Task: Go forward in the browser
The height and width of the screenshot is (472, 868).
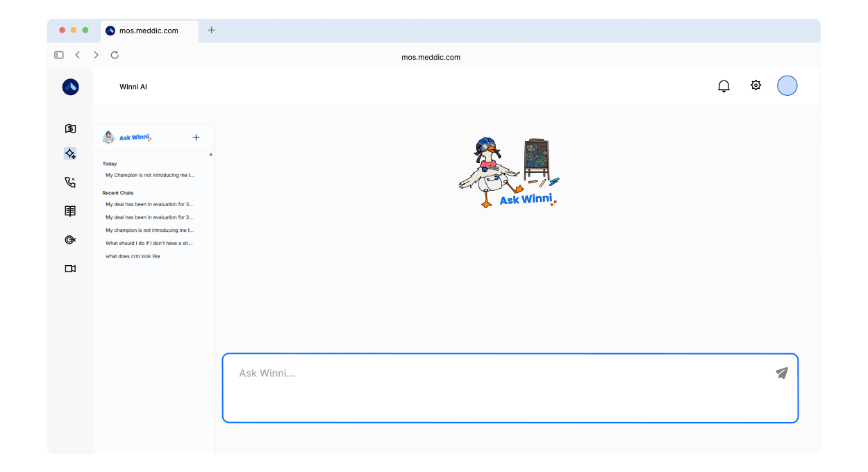Action: (x=96, y=55)
